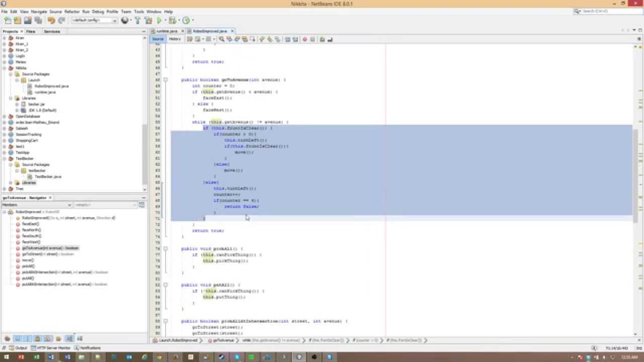Click the Source view button
This screenshot has width=644, height=362.
(158, 39)
